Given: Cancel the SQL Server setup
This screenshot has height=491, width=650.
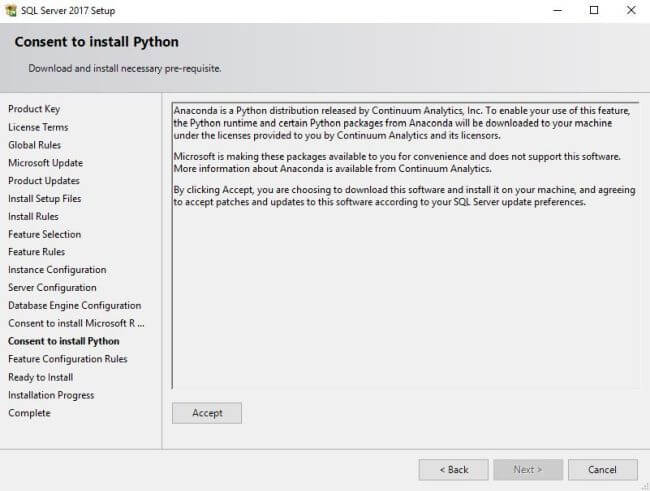Looking at the screenshot, I should tap(603, 470).
